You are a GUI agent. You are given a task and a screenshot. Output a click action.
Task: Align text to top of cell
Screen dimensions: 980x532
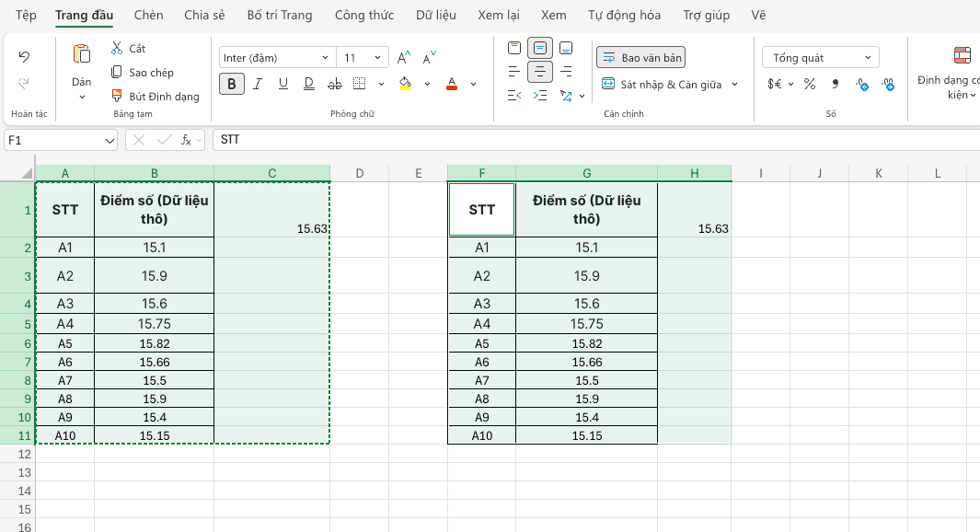pos(514,48)
